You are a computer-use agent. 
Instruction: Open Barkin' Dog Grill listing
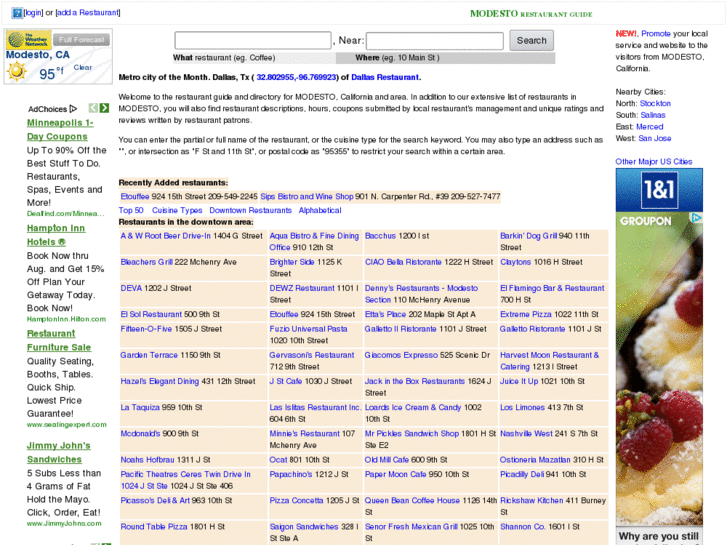pyautogui.click(x=528, y=236)
